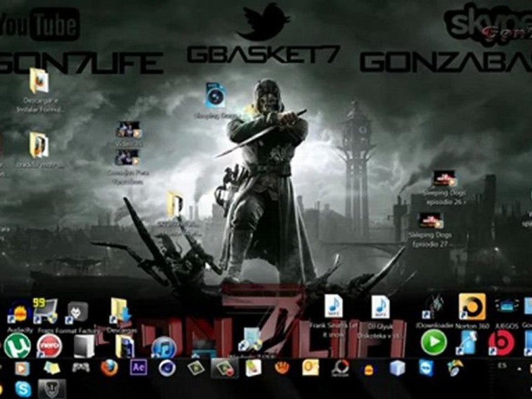Image resolution: width=532 pixels, height=399 pixels.
Task: Click the ES language indicator
Action: tap(503, 365)
